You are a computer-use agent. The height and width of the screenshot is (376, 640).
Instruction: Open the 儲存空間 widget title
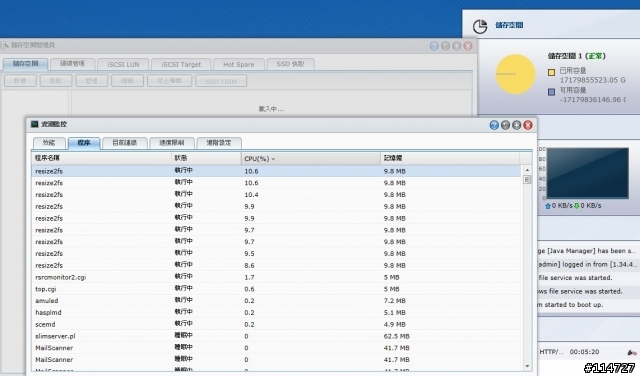tap(509, 25)
